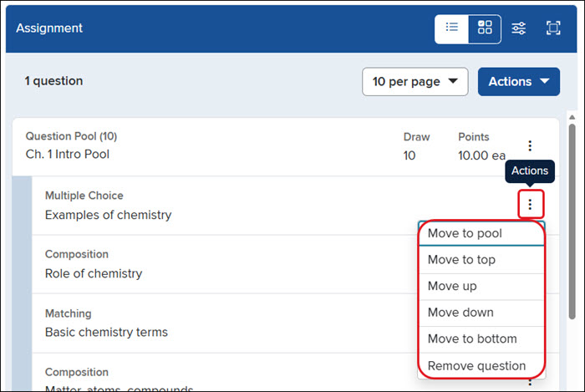Click the fullscreen expand icon
Viewport: 585px width, 392px height.
point(553,28)
